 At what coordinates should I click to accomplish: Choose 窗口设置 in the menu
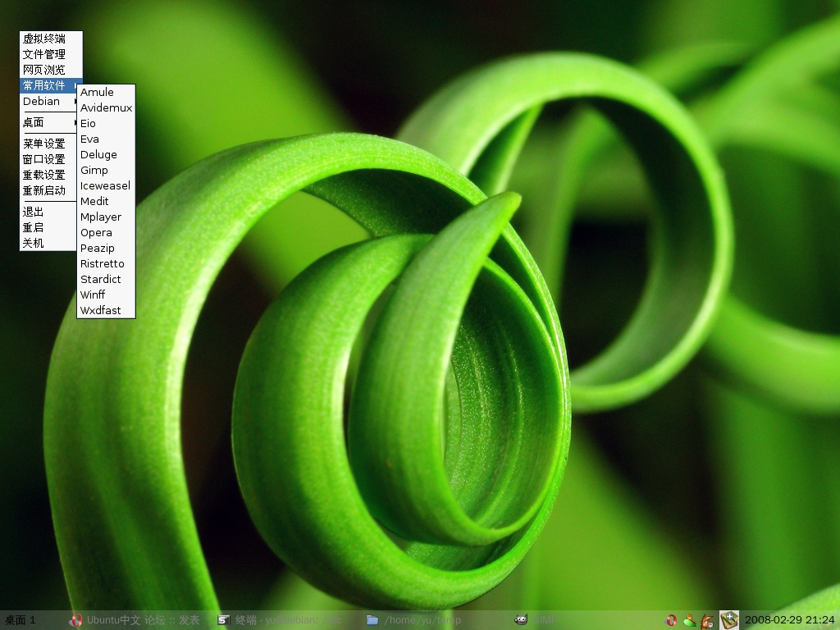coord(48,159)
